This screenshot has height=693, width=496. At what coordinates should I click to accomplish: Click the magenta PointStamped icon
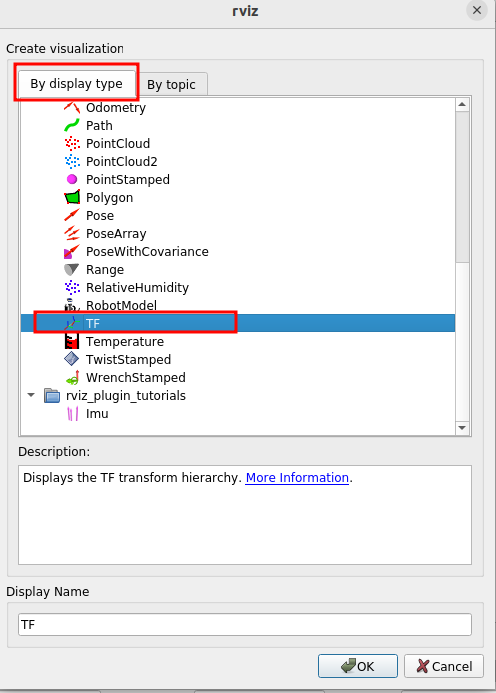72,179
